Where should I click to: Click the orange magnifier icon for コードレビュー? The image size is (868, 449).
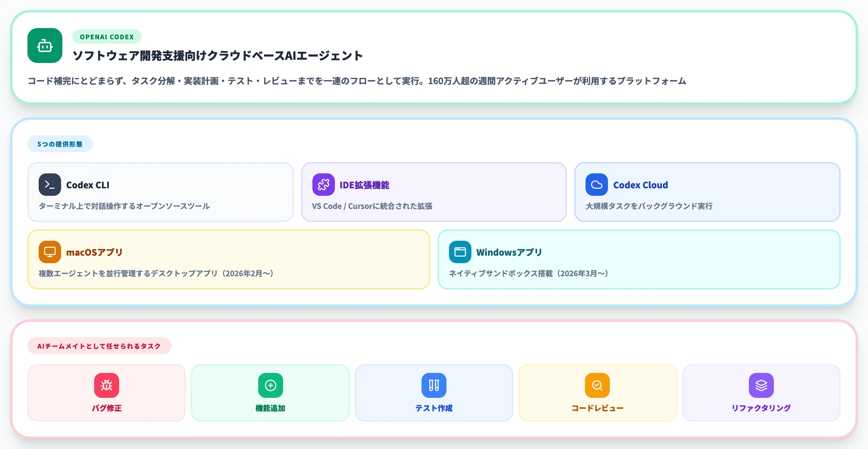(597, 385)
